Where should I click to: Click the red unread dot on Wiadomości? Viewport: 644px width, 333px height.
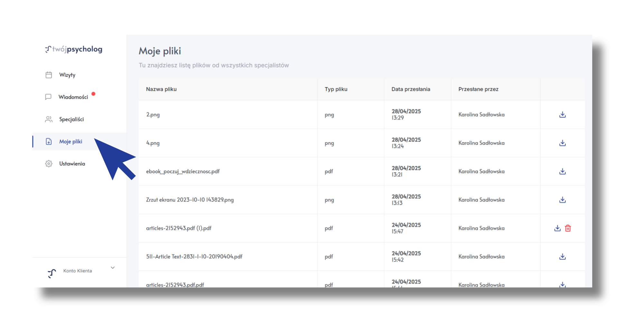[x=93, y=94]
